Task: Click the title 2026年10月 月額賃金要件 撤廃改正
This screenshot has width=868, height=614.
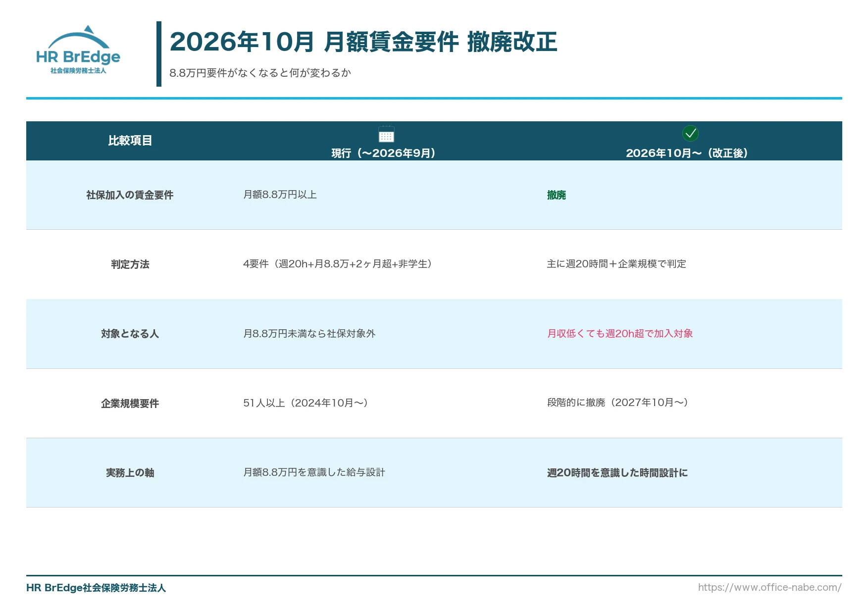Action: click(363, 42)
